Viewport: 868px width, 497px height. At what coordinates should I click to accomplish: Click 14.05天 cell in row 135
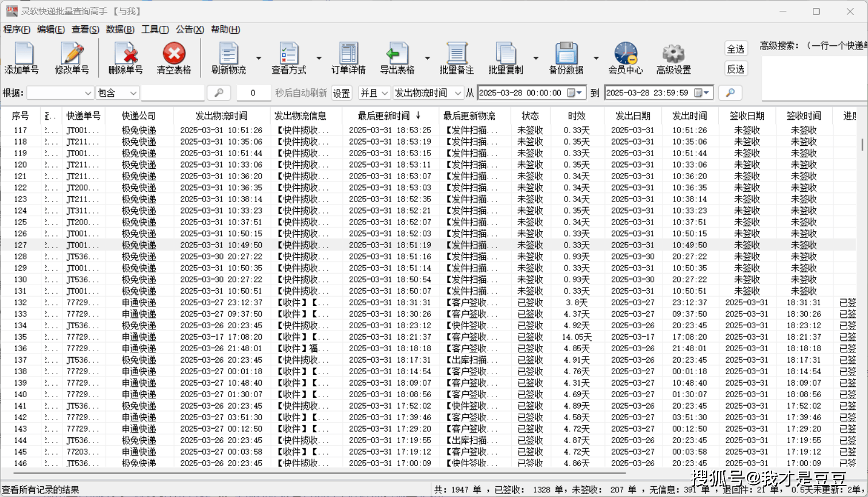coord(577,337)
